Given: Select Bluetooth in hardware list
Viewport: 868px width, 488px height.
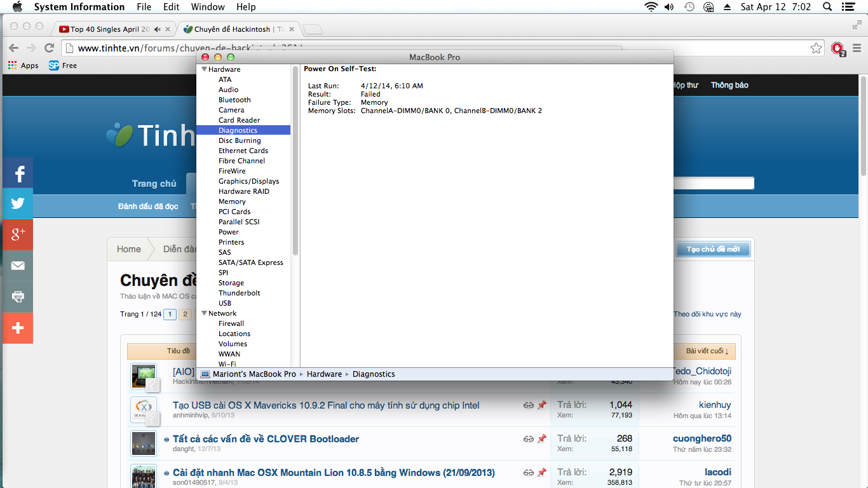Looking at the screenshot, I should point(234,100).
